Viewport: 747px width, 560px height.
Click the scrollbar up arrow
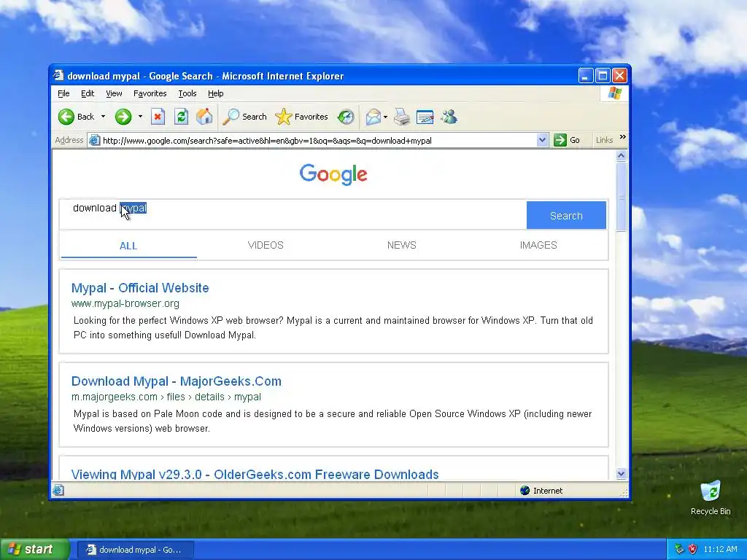pos(621,156)
